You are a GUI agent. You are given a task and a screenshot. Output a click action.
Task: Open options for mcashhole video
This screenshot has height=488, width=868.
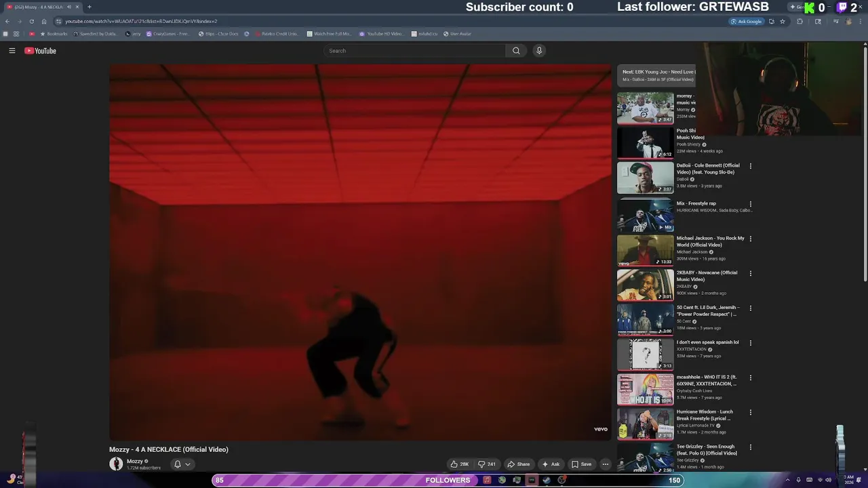pyautogui.click(x=750, y=378)
